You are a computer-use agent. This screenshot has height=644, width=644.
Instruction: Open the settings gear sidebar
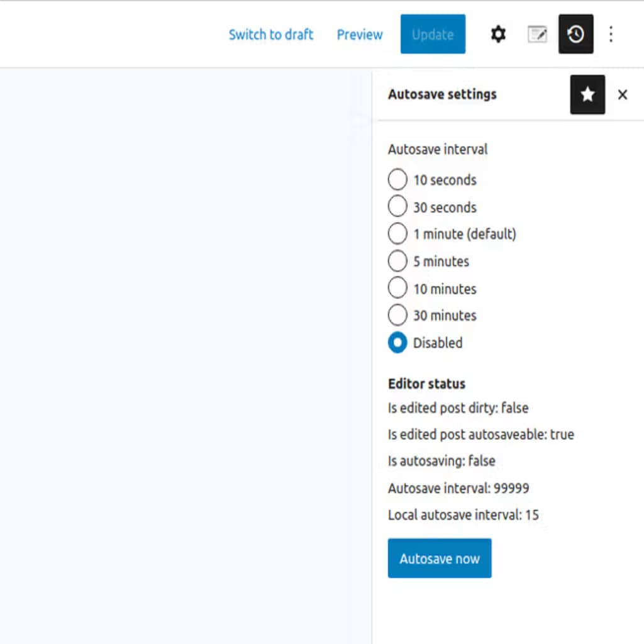[x=498, y=34]
